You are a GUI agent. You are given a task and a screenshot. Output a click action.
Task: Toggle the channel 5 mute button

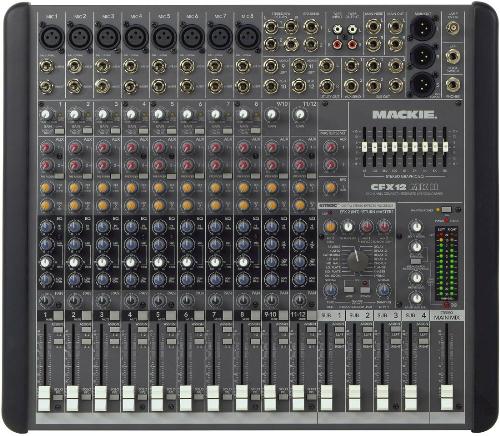[171, 315]
